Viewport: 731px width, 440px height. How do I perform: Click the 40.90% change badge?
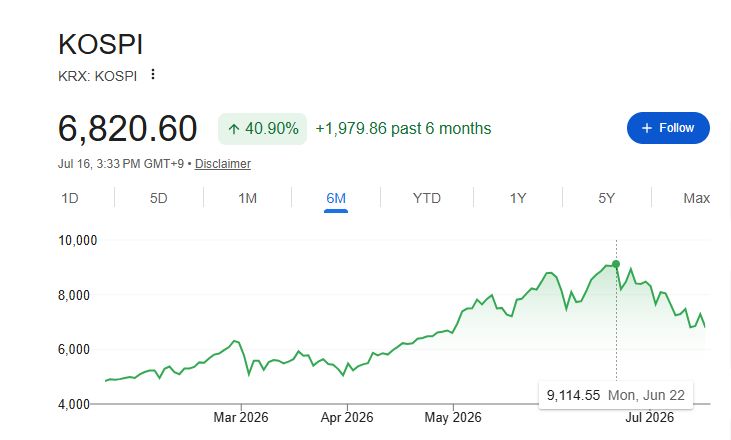pos(262,129)
